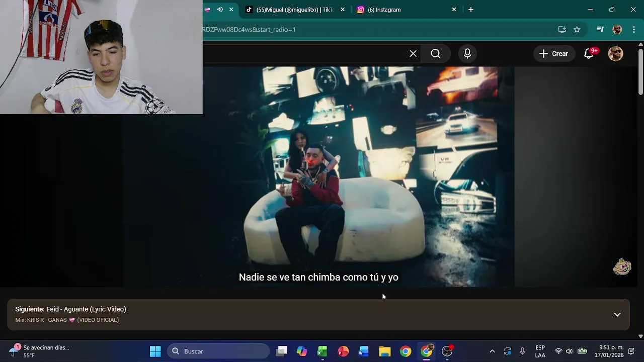Show hidden system tray icons
Viewport: 644px width, 362px height.
[x=492, y=351]
